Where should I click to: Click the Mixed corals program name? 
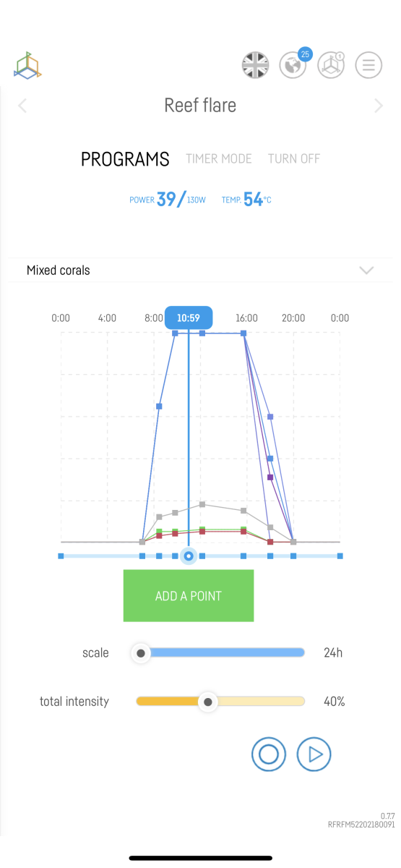pos(59,271)
